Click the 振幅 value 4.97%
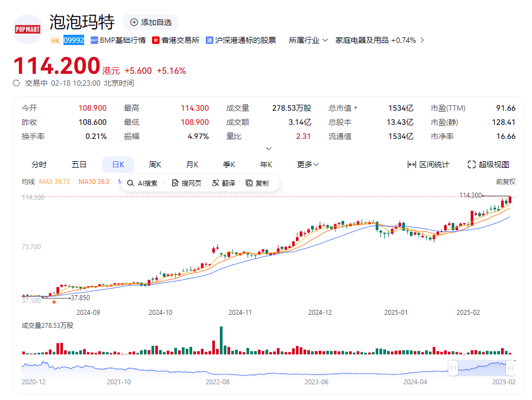 pos(198,136)
